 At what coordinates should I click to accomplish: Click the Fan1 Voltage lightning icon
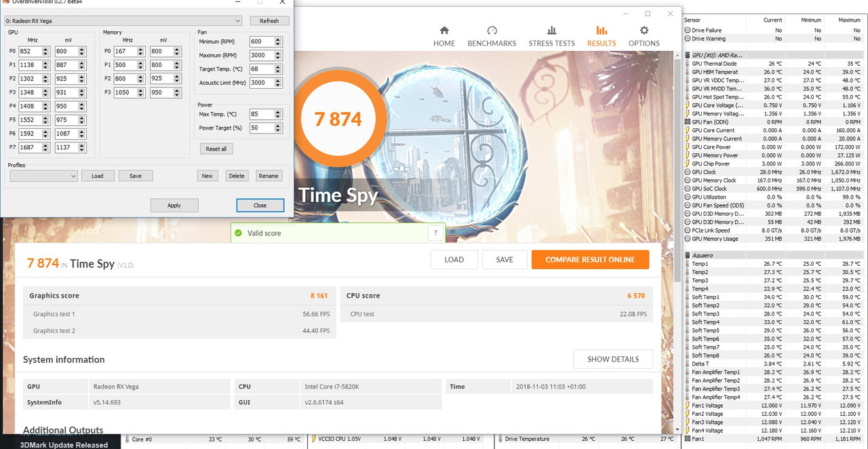pos(688,406)
